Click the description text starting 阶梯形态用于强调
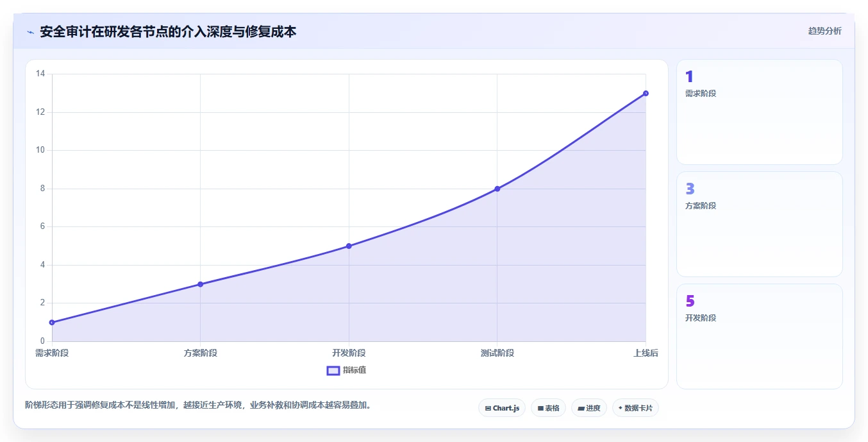Viewport: 868px width, 442px height. pyautogui.click(x=198, y=405)
